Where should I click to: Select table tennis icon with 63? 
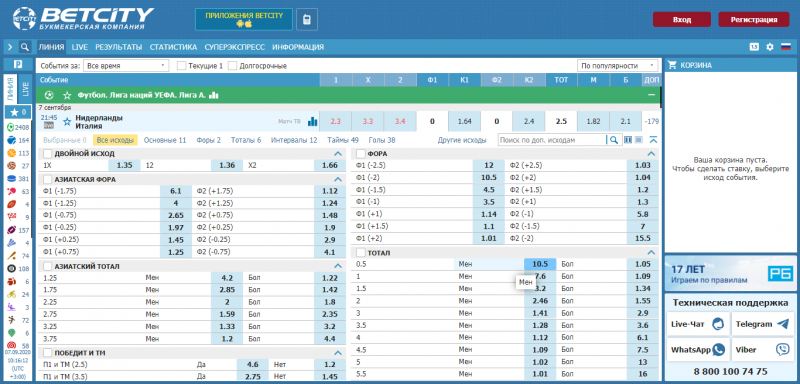click(x=11, y=192)
